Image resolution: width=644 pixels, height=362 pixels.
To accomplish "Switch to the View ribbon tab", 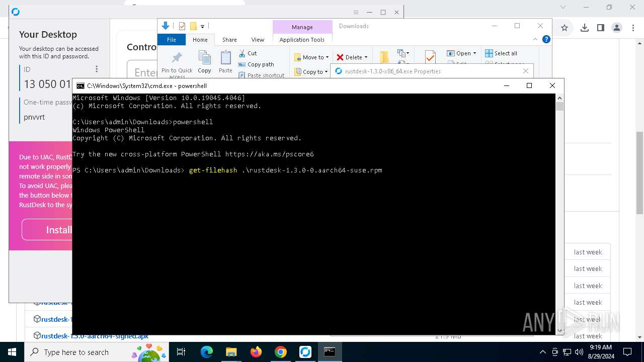I will pos(258,40).
